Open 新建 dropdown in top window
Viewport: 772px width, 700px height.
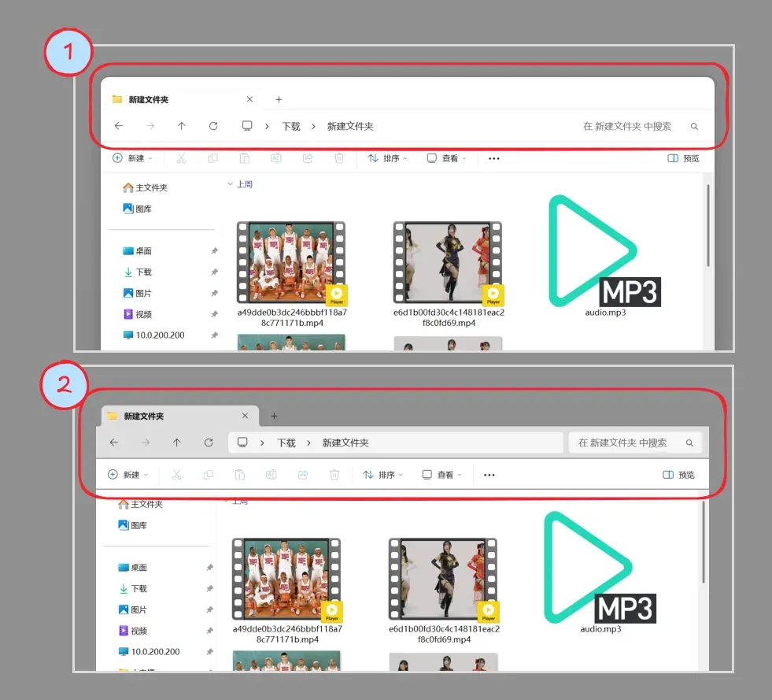point(132,158)
